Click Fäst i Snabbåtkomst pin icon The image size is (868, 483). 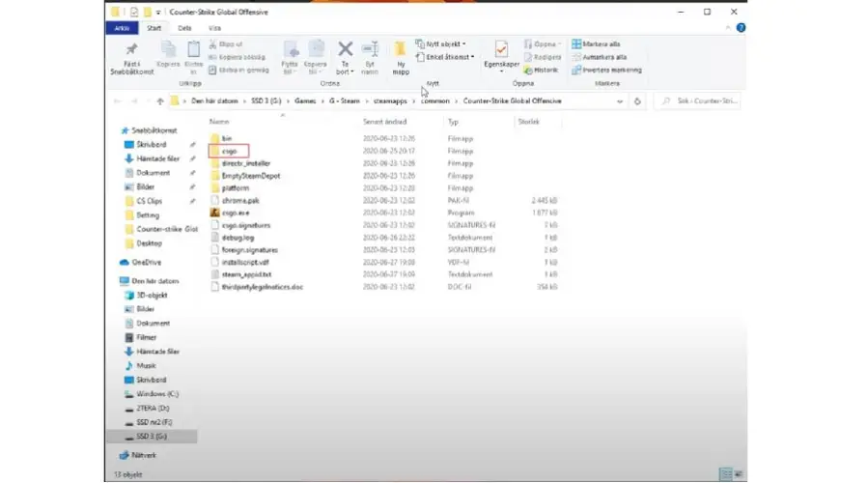pyautogui.click(x=131, y=50)
